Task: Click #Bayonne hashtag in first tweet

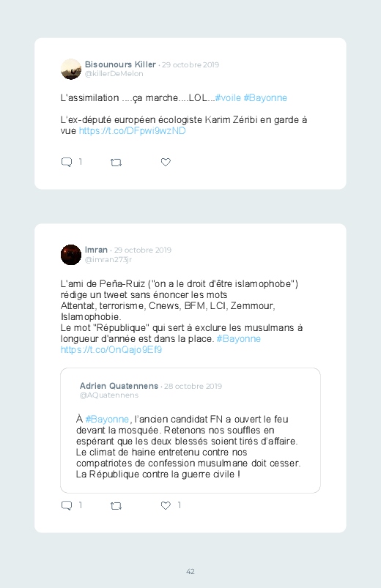Action: pos(265,98)
